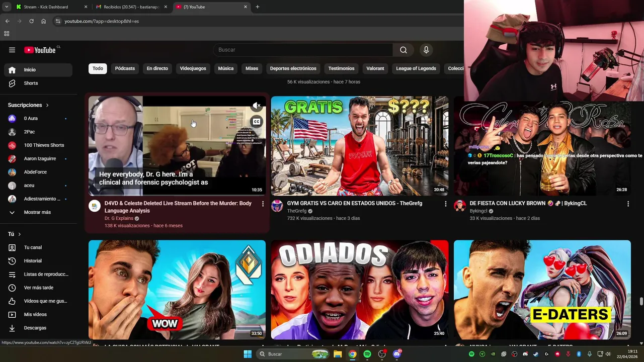
Task: Expand Mostrar más subscriptions
Action: click(x=38, y=212)
